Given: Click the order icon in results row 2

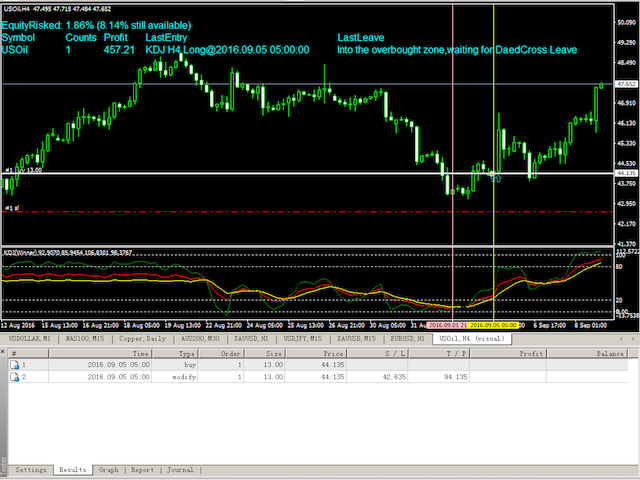Looking at the screenshot, I should tap(14, 377).
